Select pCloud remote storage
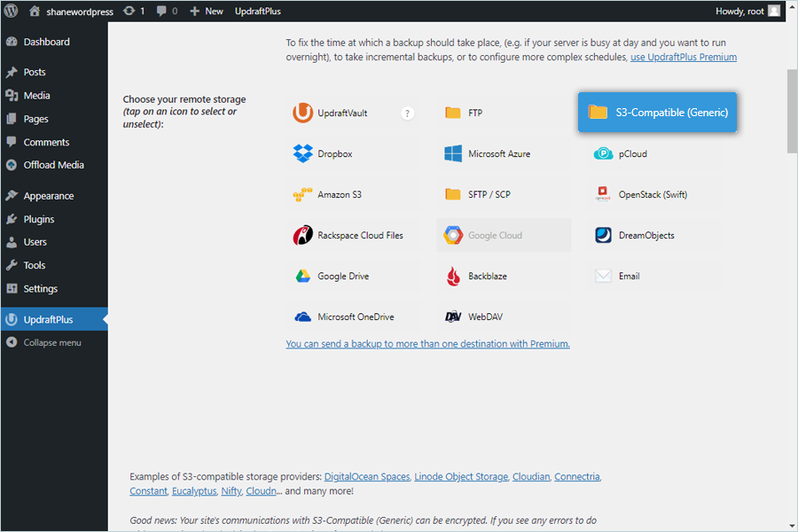Image resolution: width=798 pixels, height=532 pixels. (x=653, y=153)
